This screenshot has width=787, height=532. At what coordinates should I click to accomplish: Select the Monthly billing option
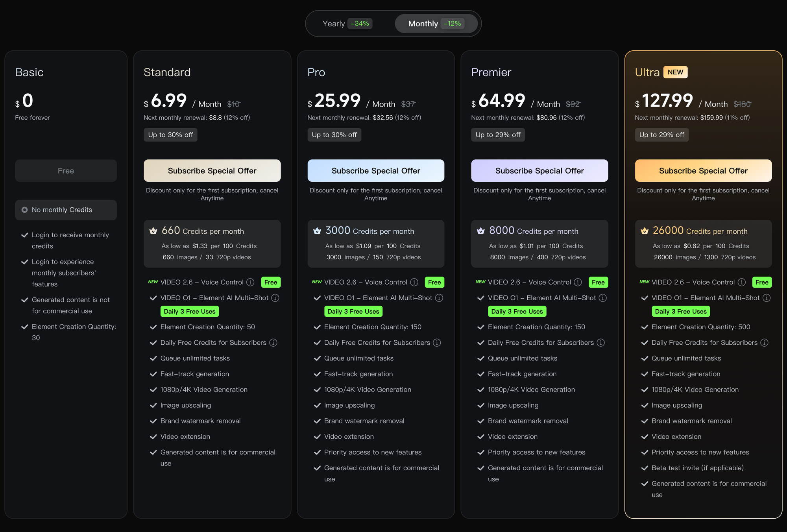point(436,24)
